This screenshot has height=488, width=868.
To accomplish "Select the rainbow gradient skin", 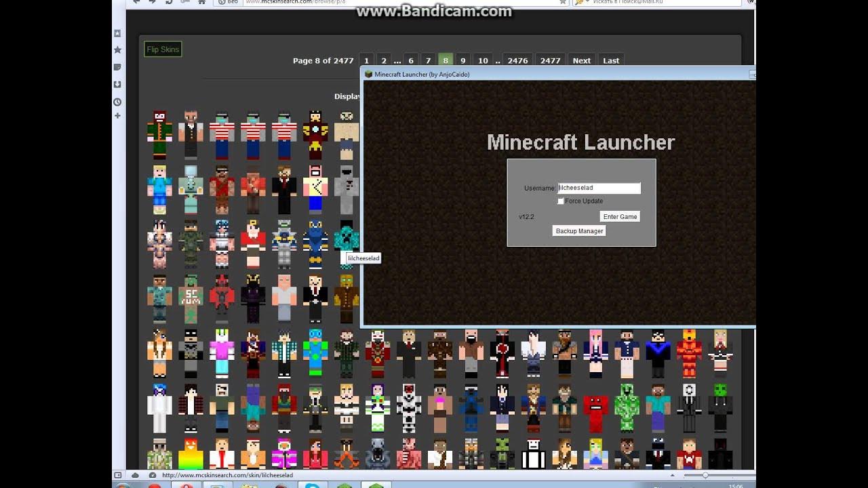I will pos(191,454).
